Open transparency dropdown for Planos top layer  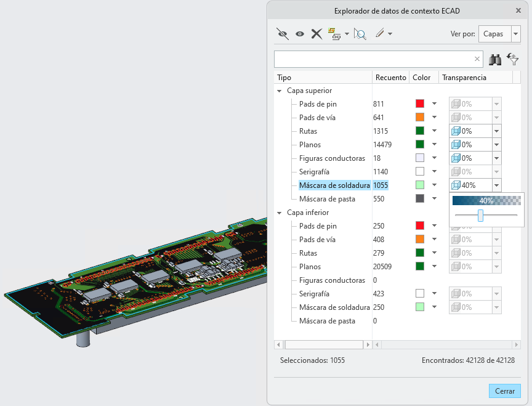497,145
